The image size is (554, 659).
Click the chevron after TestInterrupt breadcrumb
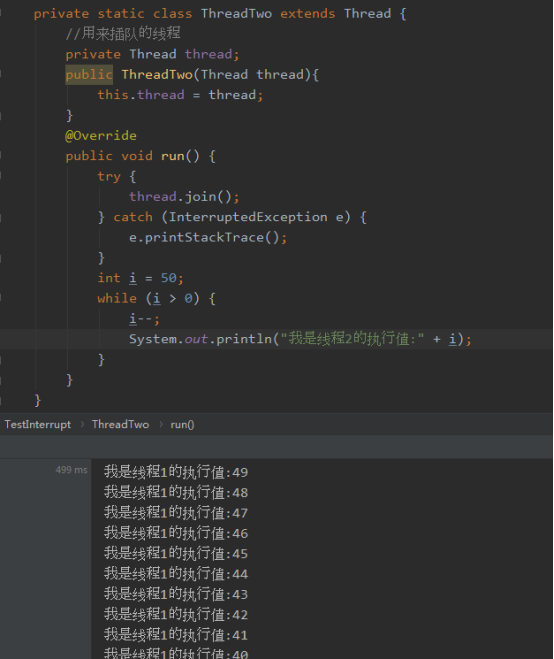82,424
